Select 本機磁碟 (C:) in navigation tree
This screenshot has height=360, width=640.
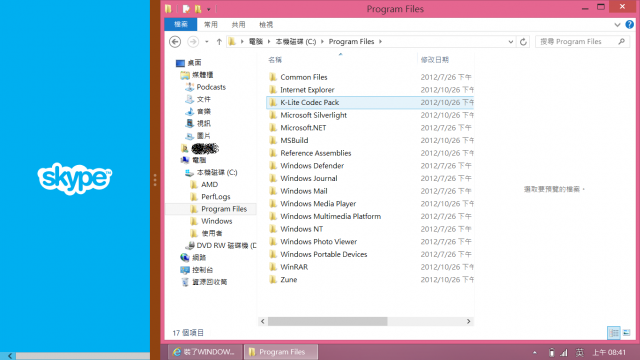211,172
